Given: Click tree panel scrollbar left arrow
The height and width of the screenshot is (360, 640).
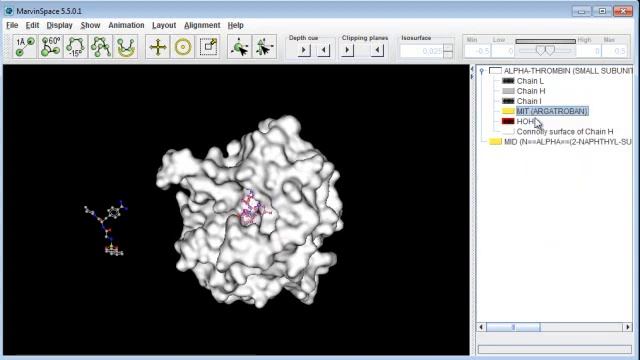Looking at the screenshot, I should (482, 327).
